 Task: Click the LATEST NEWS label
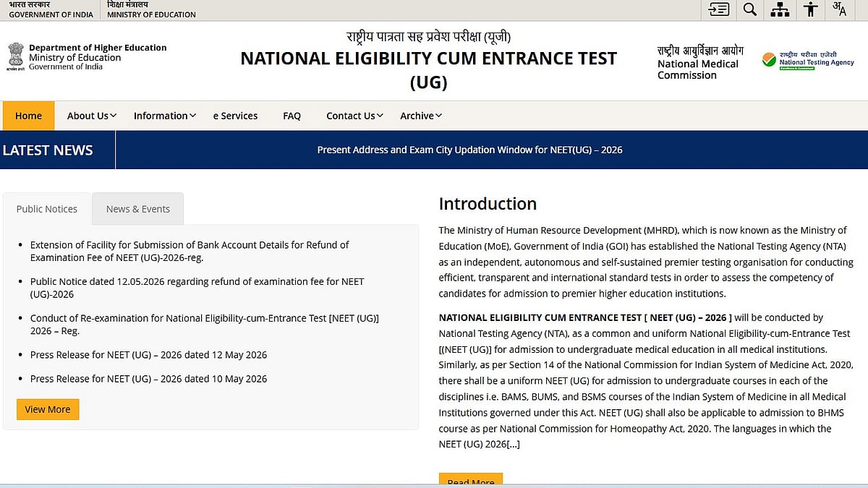(x=48, y=150)
